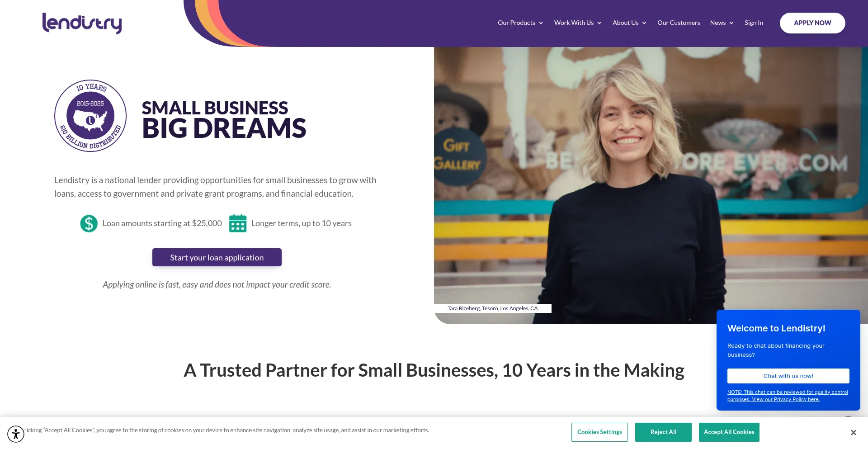
Task: Click Start your loan application
Action: 217,257
